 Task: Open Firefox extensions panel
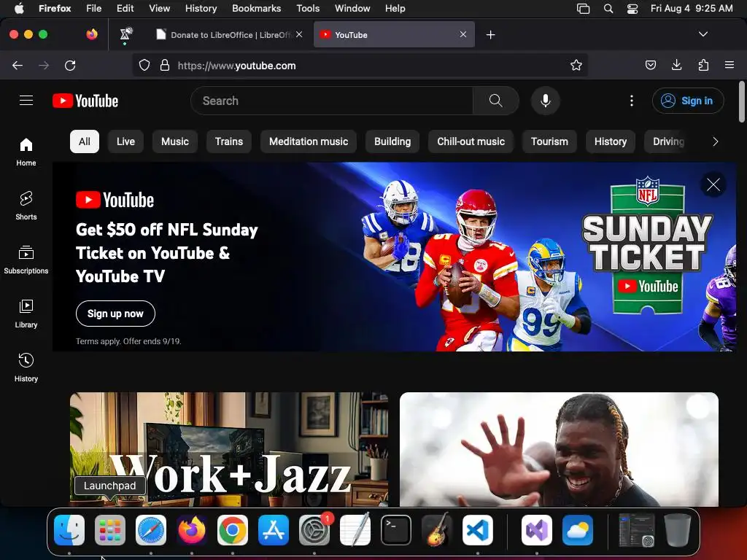click(703, 65)
